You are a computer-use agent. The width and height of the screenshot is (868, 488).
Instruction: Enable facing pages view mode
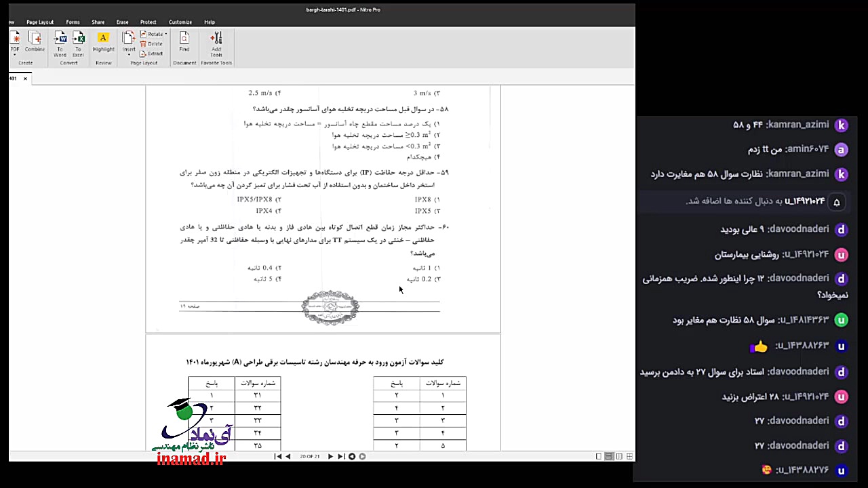(619, 456)
